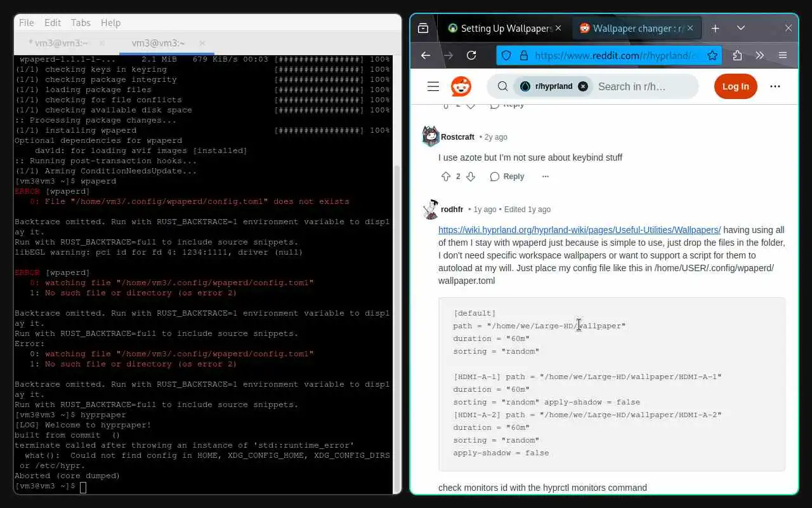Open the terminal Help menu
This screenshot has width=812, height=508.
(x=110, y=22)
